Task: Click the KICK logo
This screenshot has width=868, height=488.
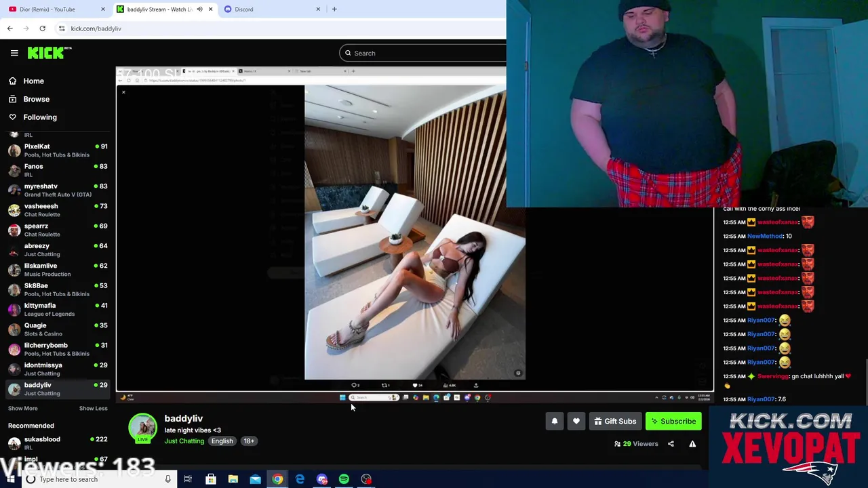Action: (x=50, y=53)
